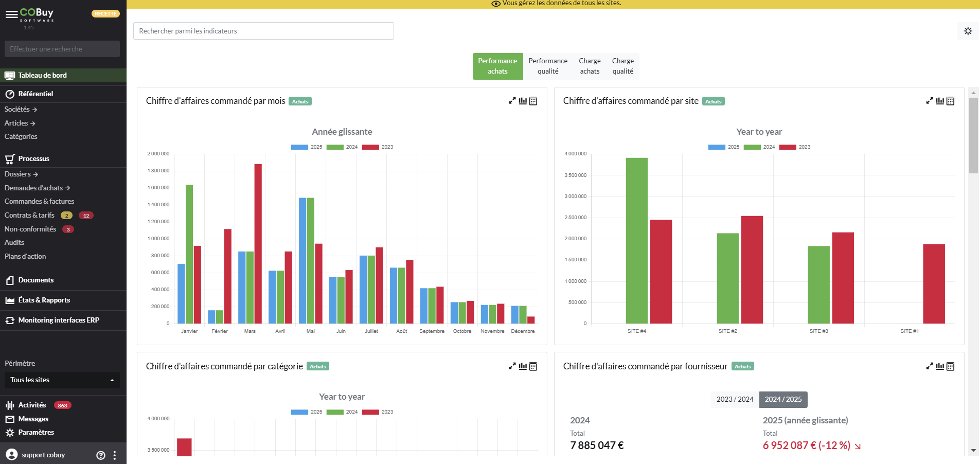This screenshot has height=464, width=980.
Task: Show the bar chart view for 'commandé par site'
Action: click(x=940, y=101)
